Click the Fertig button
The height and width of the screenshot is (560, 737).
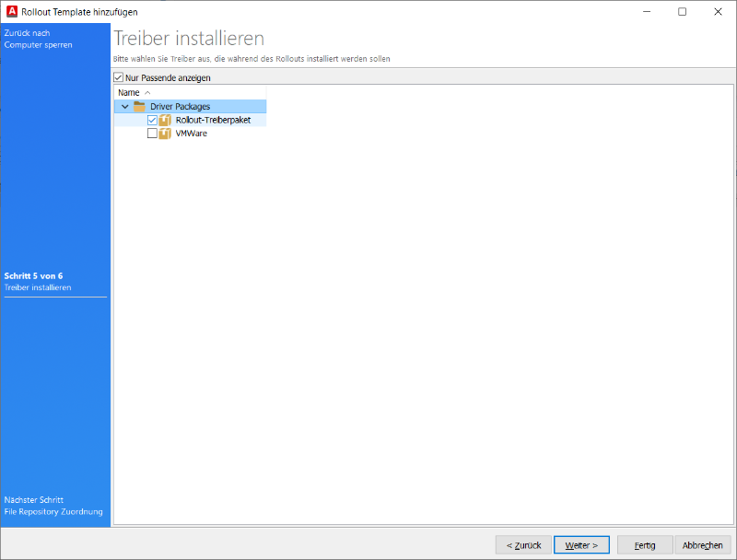(645, 545)
